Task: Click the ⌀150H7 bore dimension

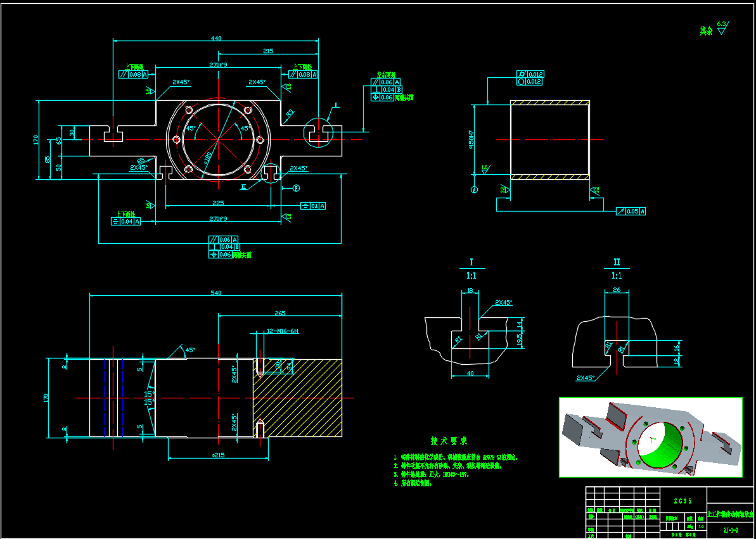Action: coord(471,139)
